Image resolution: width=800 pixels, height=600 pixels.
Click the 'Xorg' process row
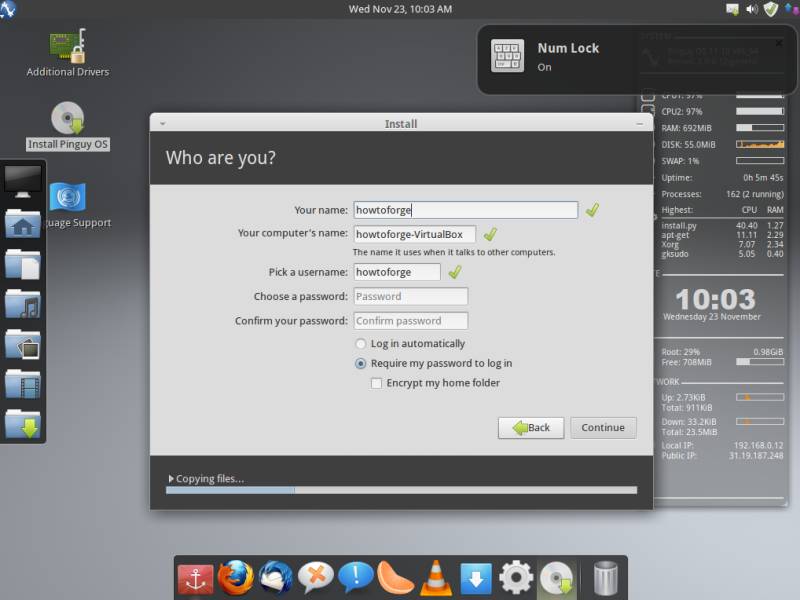[x=722, y=244]
